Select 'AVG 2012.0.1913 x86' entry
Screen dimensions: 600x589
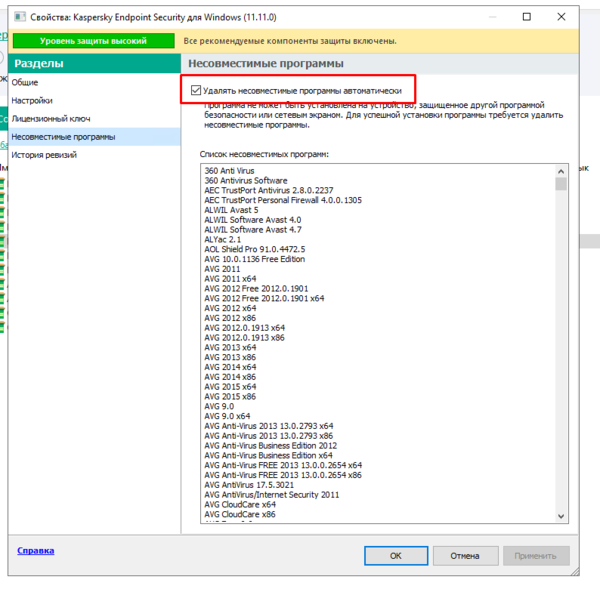(x=245, y=338)
